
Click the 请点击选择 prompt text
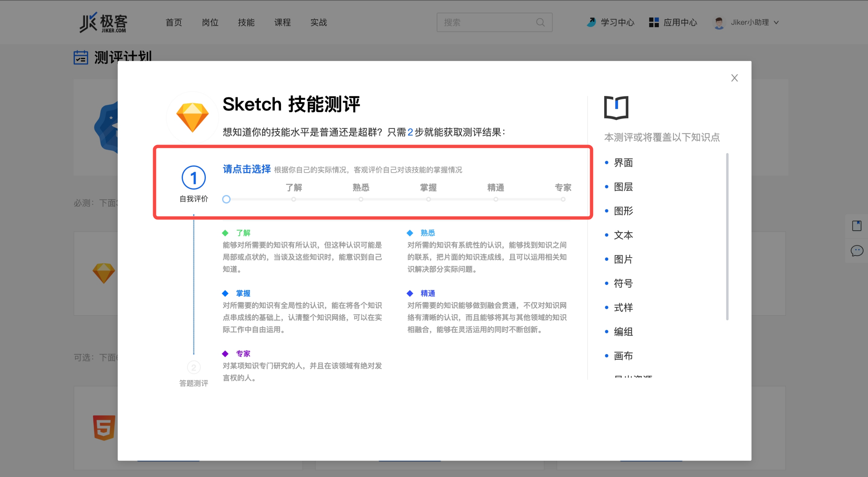[x=246, y=169]
